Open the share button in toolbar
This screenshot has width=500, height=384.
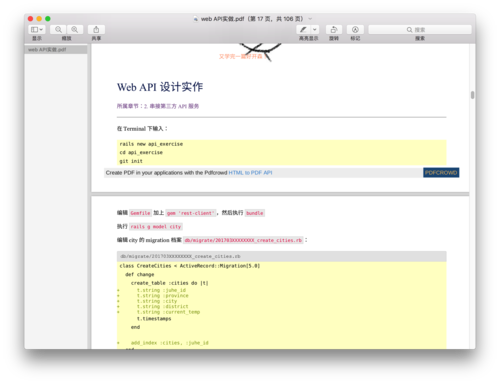point(96,30)
